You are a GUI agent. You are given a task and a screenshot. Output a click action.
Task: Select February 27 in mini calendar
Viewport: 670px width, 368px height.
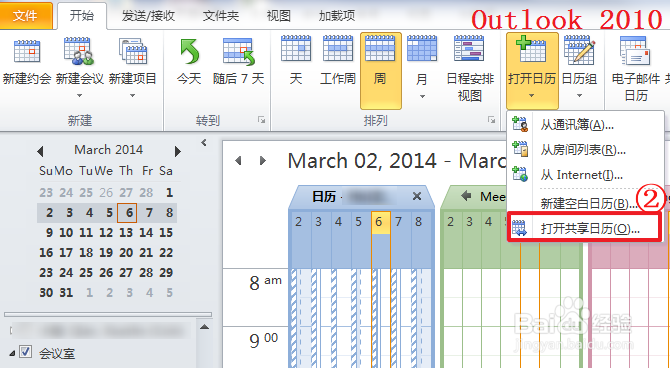tap(126, 192)
